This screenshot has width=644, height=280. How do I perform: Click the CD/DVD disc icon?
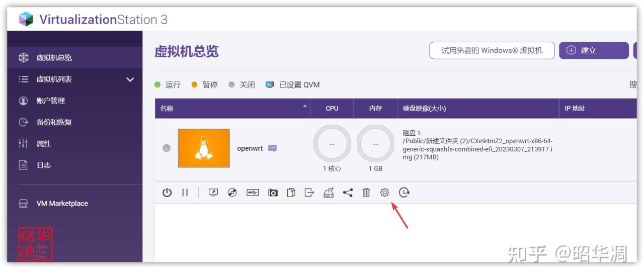[232, 192]
